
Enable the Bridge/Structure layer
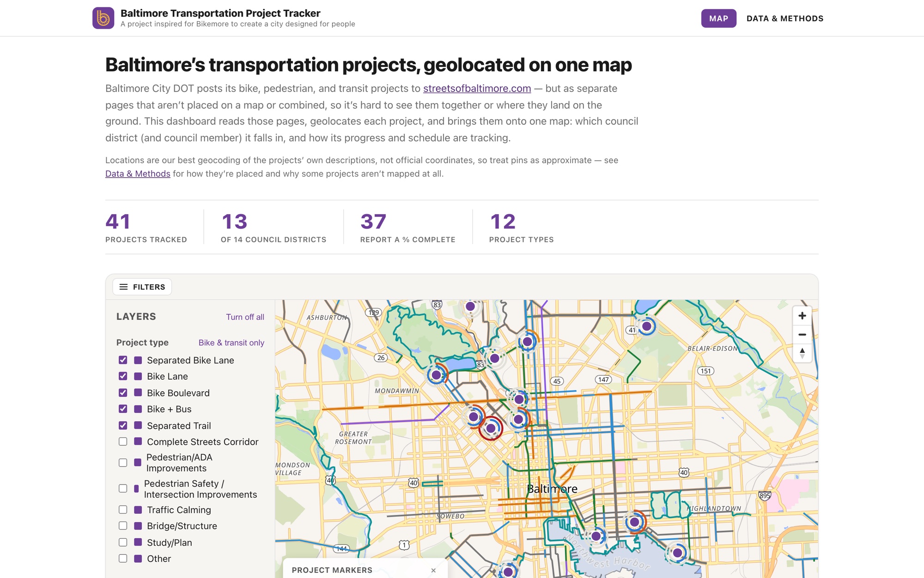point(123,526)
